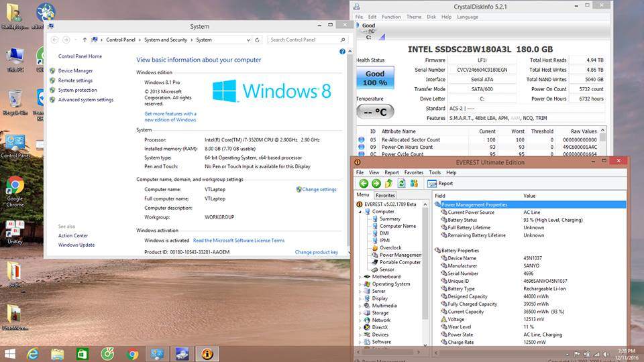
Task: Select Overclock in EVEREST tree
Action: coord(390,248)
